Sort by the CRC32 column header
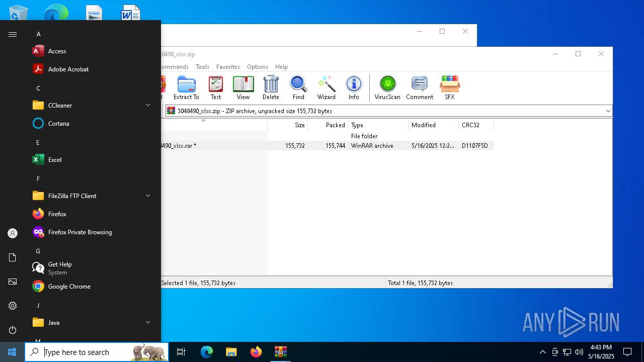Screen dimensions: 644x362 coord(476,125)
